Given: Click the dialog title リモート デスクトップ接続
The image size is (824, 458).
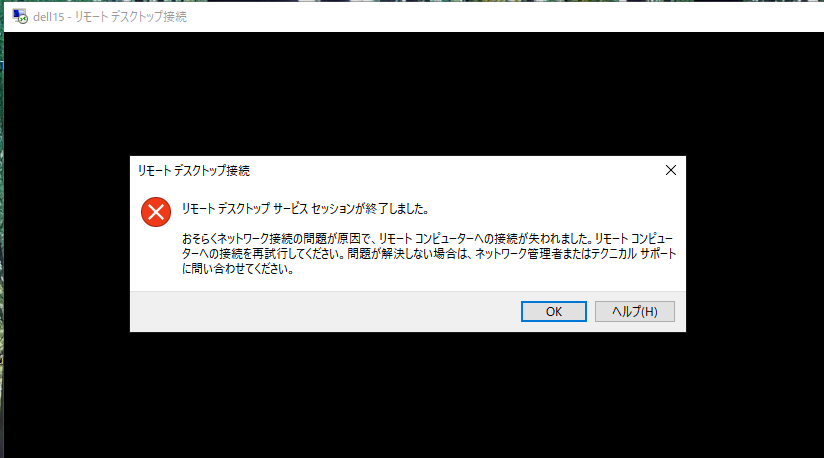Looking at the screenshot, I should [x=193, y=171].
